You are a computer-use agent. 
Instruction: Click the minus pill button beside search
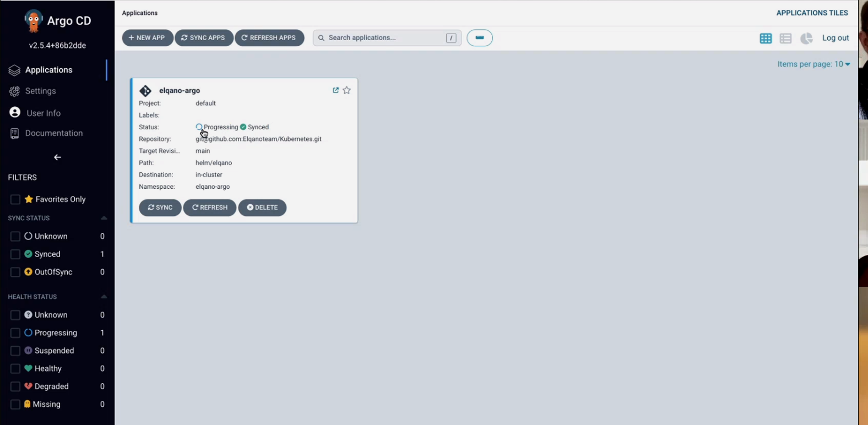(480, 38)
